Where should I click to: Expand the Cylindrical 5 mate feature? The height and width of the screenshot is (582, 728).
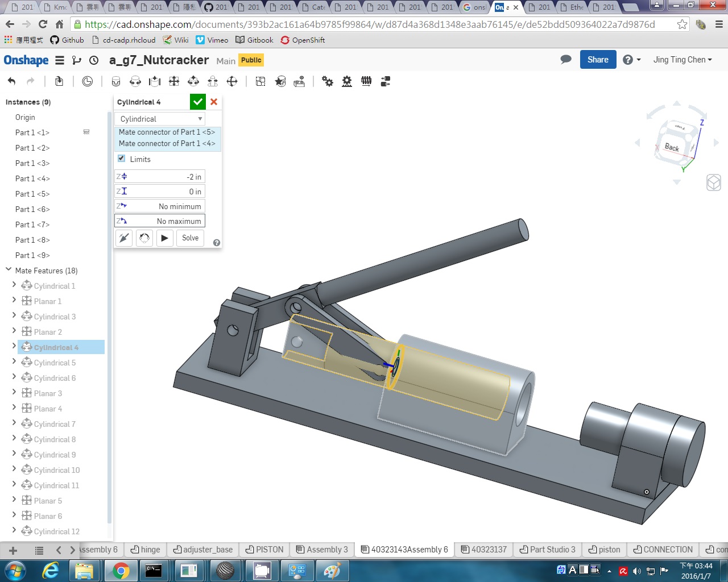14,361
